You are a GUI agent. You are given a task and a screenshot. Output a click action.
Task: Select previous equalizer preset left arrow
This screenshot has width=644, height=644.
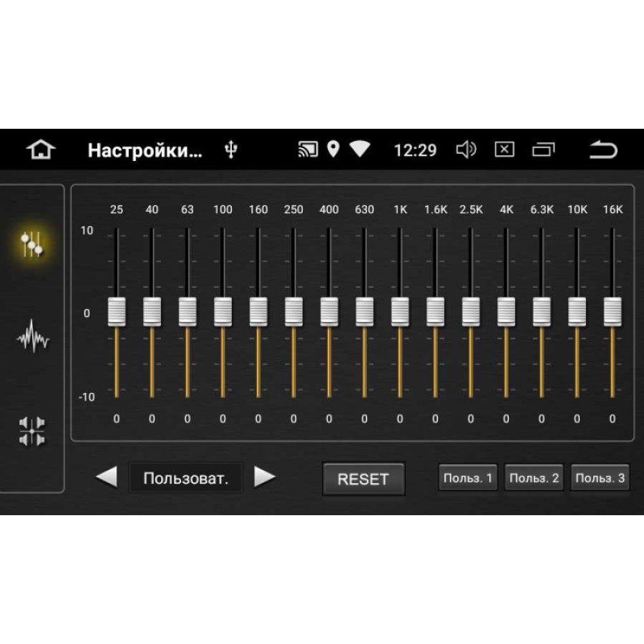(106, 477)
